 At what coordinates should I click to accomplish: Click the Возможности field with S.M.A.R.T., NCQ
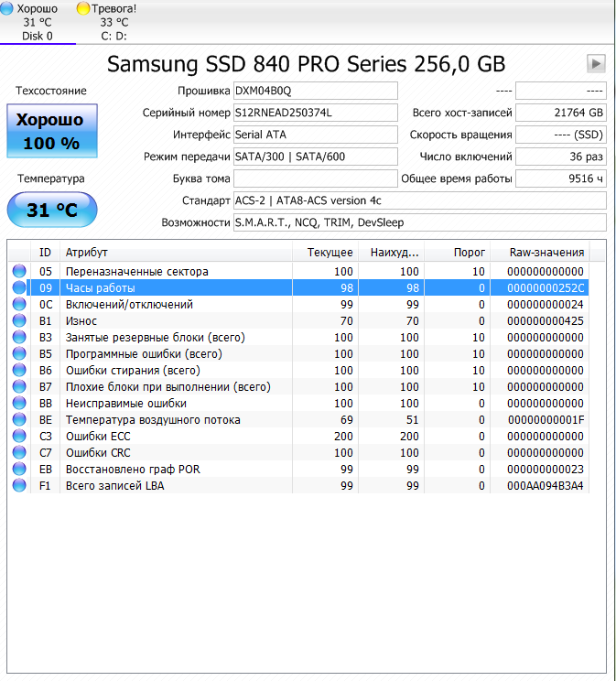tap(419, 222)
